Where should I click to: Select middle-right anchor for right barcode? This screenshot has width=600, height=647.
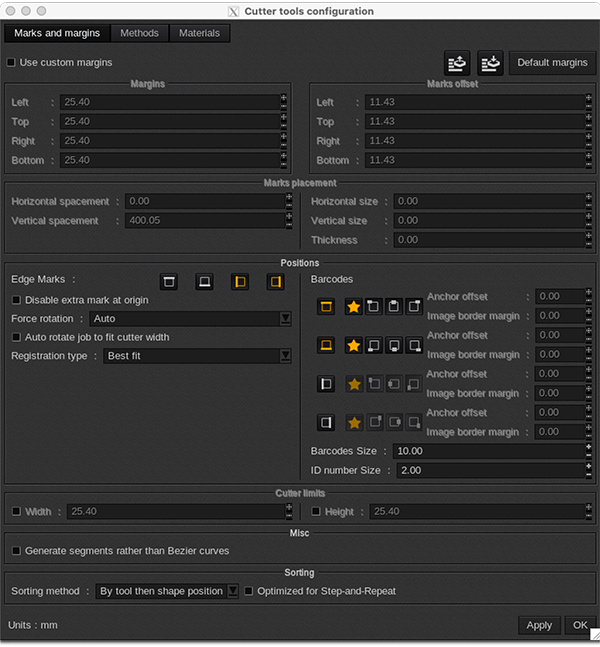395,423
